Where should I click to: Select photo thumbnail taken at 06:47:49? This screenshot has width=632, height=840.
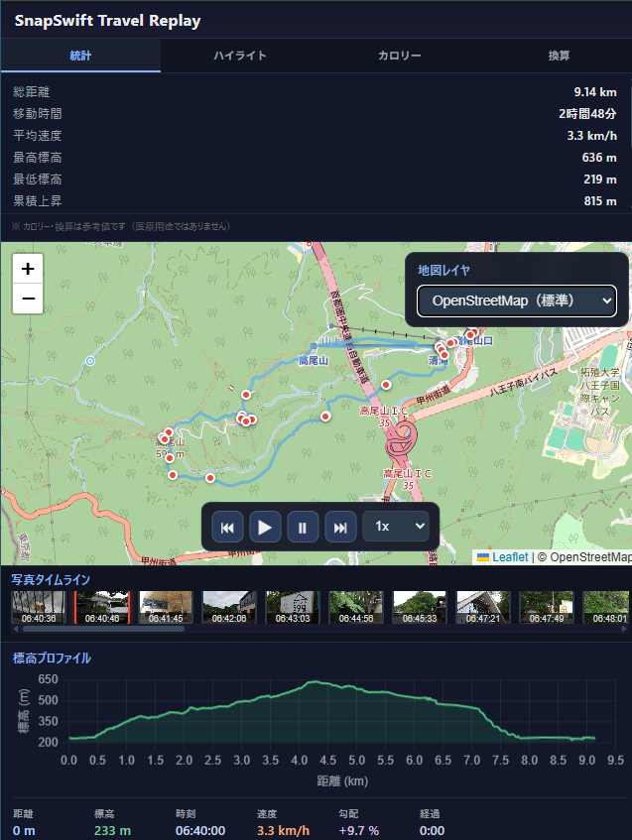click(547, 608)
